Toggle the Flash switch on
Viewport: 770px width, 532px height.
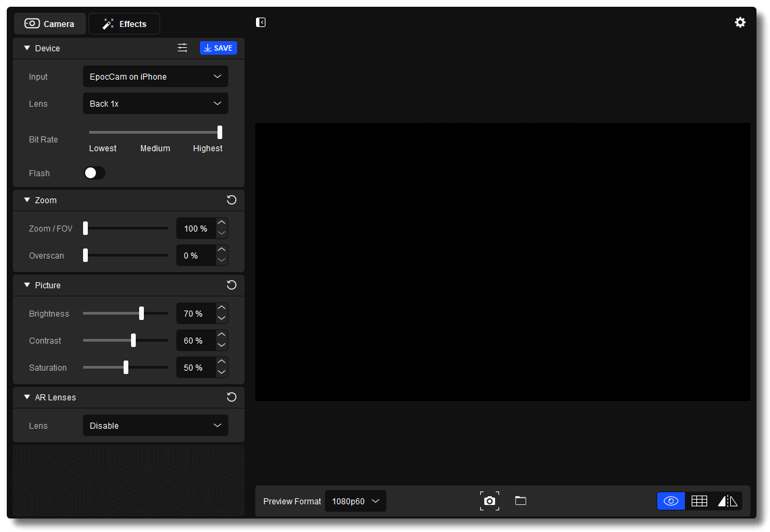[95, 173]
